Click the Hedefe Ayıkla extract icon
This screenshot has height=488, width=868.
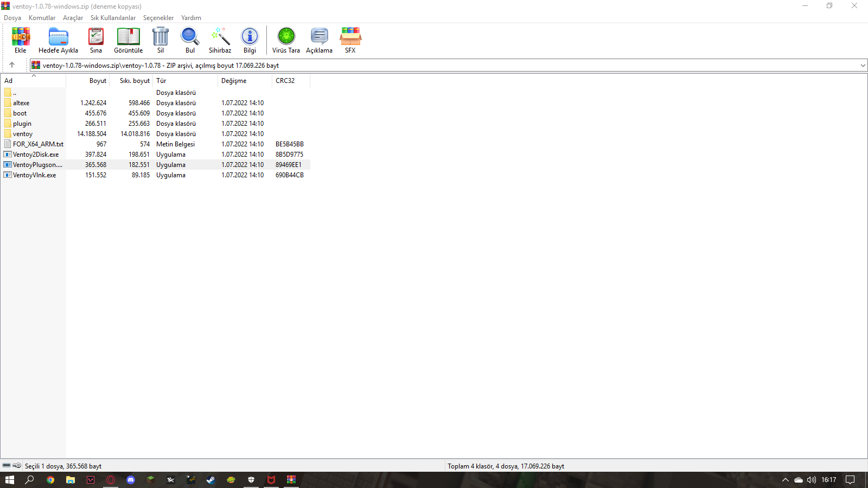pos(58,36)
